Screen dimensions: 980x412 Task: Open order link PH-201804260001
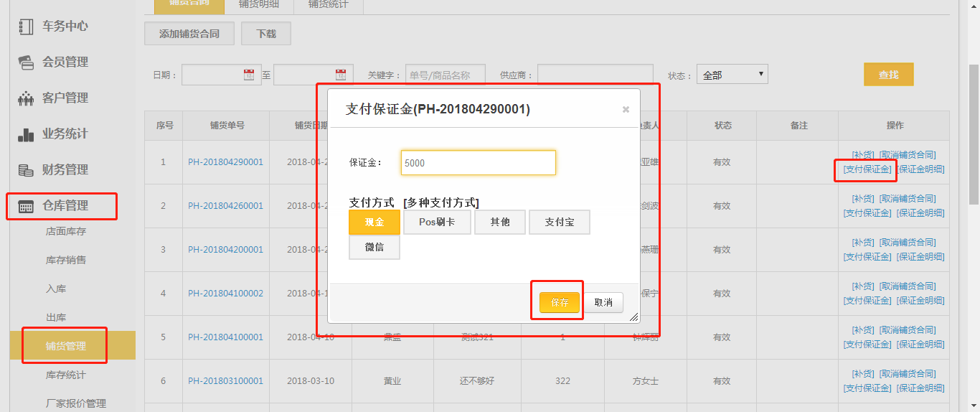pos(225,206)
